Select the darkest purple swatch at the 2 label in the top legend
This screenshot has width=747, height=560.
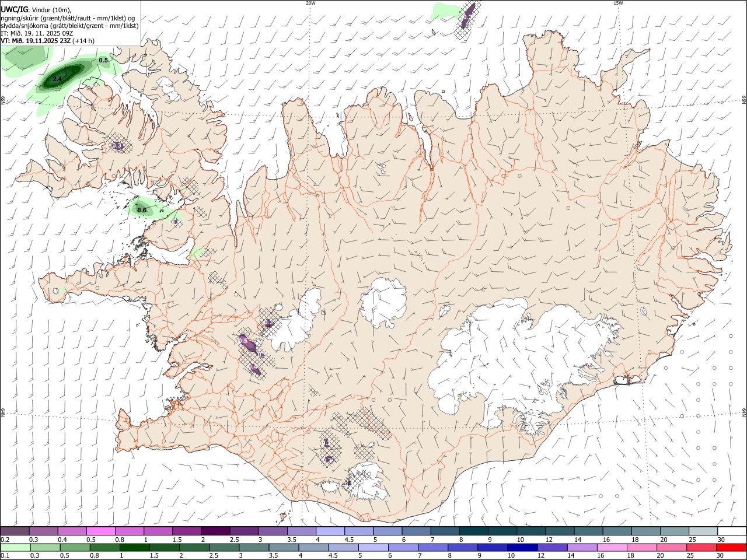215,531
